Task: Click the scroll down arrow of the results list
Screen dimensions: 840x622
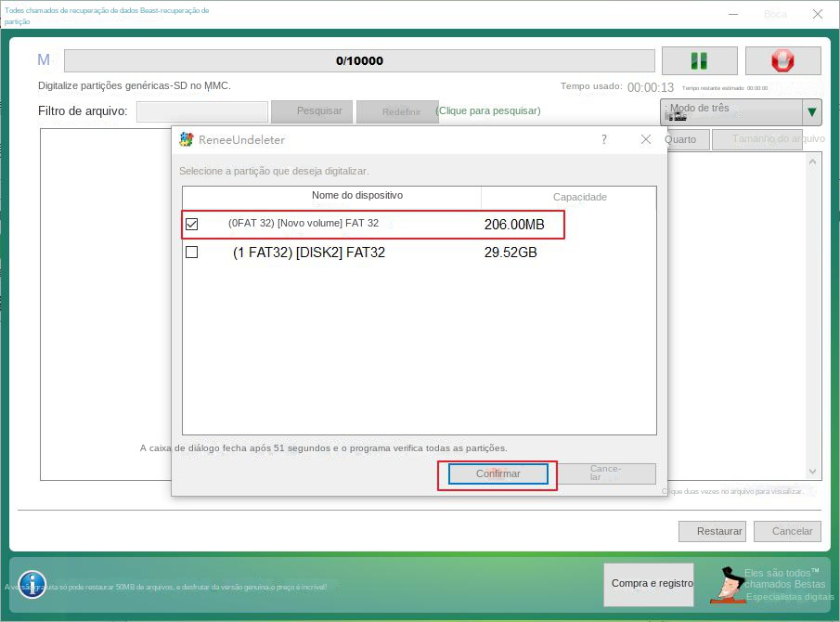Action: pos(813,472)
